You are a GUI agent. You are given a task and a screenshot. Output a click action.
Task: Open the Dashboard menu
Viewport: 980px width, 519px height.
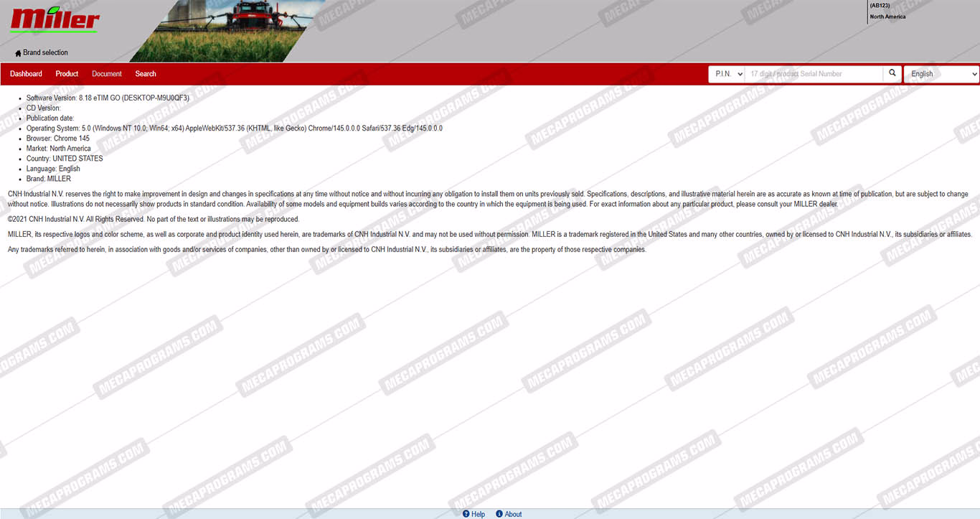click(26, 74)
